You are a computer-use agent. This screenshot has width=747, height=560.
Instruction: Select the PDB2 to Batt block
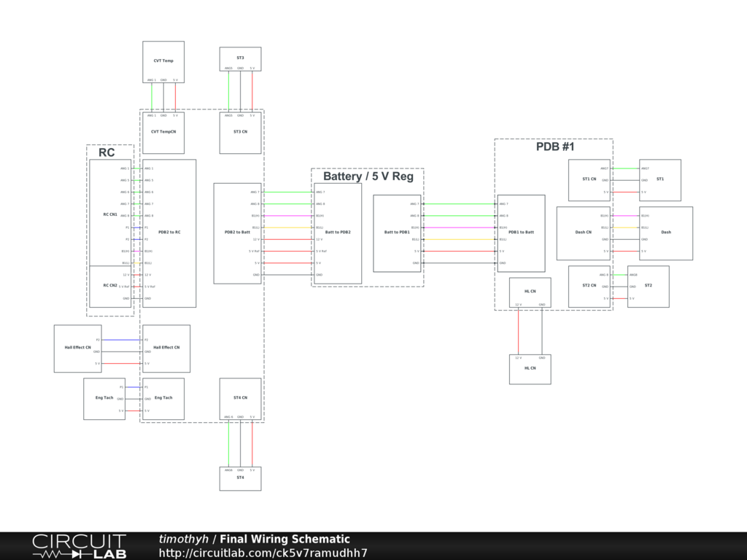pyautogui.click(x=237, y=232)
